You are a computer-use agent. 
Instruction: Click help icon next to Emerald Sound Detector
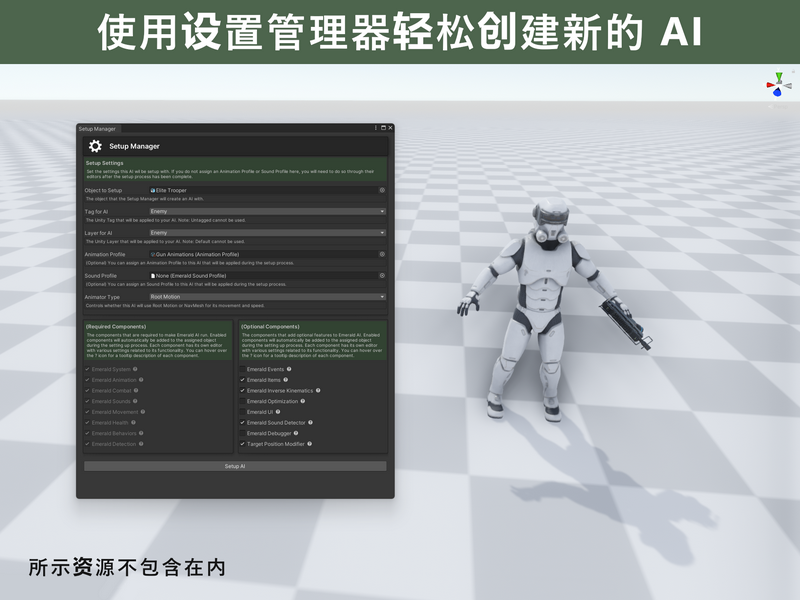[311, 422]
